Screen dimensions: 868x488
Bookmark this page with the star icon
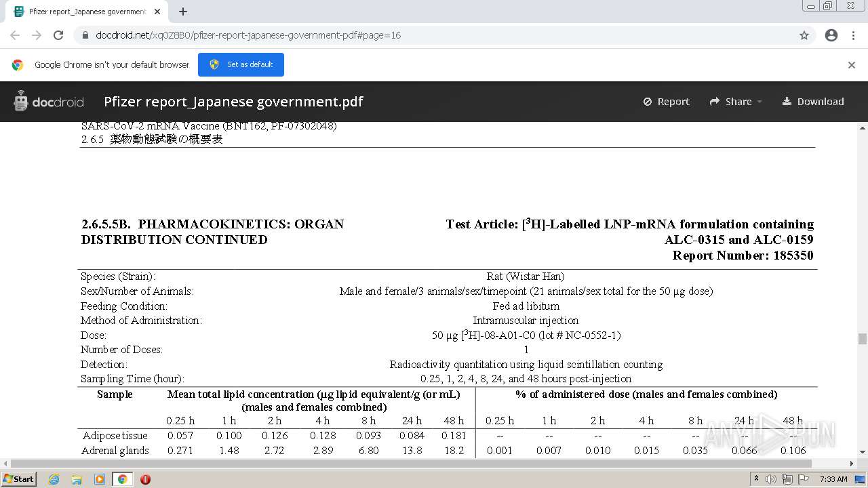[804, 35]
